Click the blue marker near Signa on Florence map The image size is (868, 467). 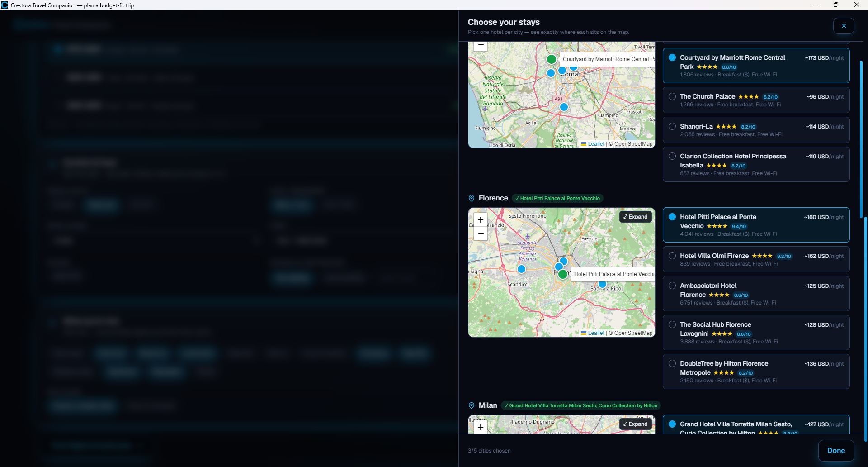click(522, 269)
